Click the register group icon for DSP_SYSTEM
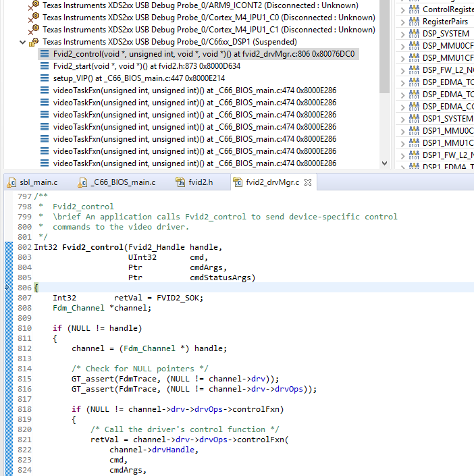 [414, 34]
